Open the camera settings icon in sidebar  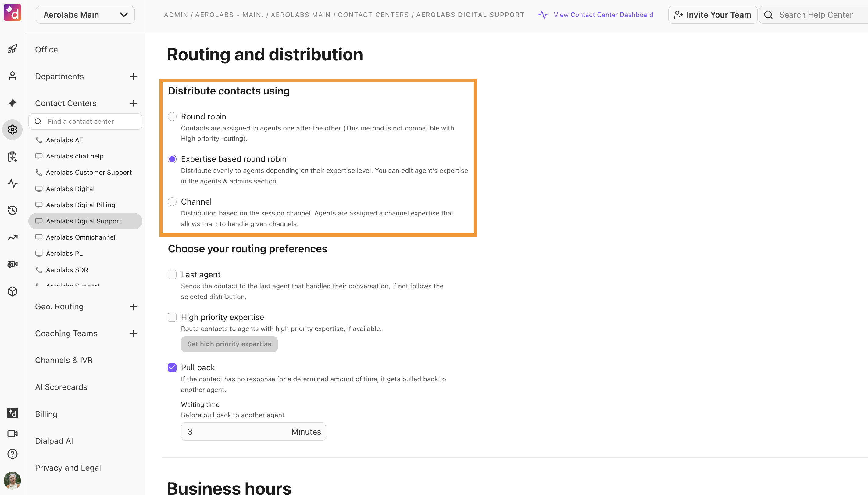(x=13, y=264)
